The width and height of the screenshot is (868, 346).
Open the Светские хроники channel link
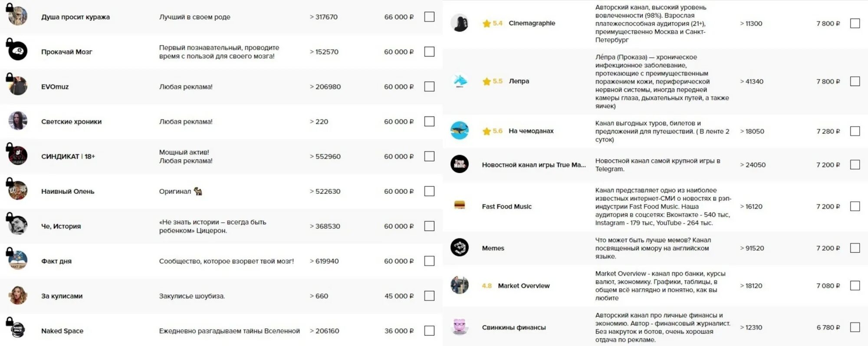71,121
